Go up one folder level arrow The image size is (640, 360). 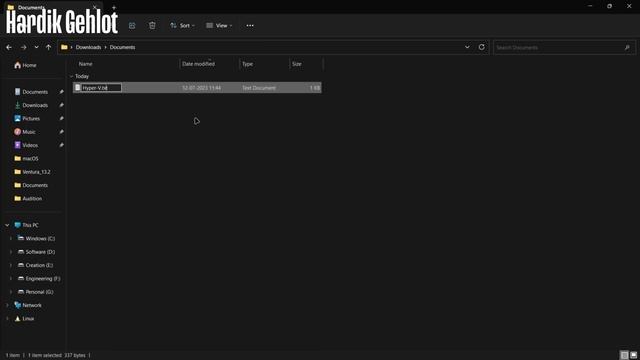click(x=49, y=47)
